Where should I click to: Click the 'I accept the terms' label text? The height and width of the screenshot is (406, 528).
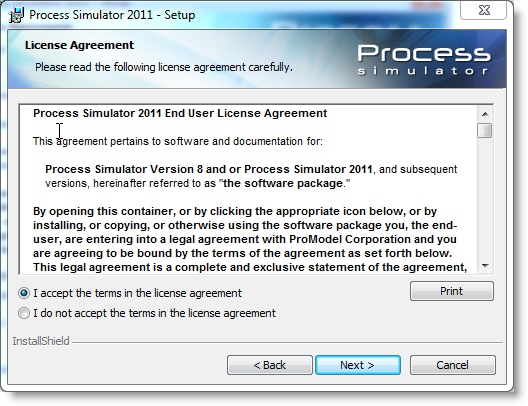pos(137,293)
